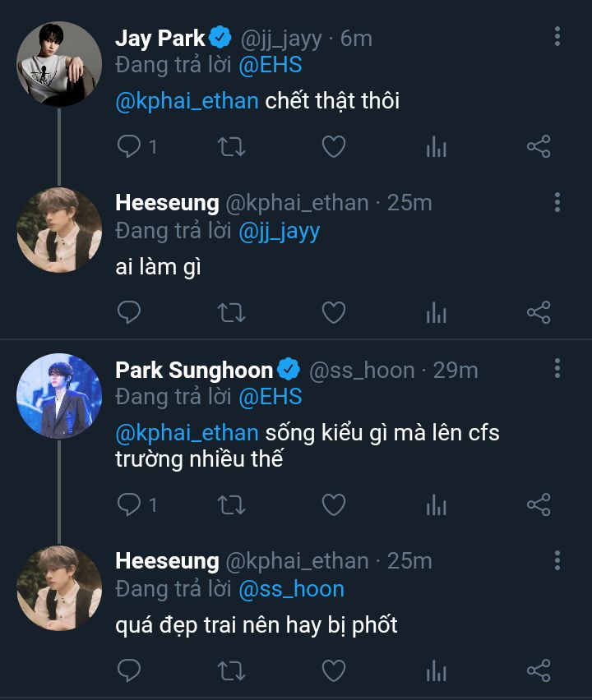Image resolution: width=592 pixels, height=700 pixels.
Task: Share Park Sunghoon's tweet
Action: tap(538, 504)
